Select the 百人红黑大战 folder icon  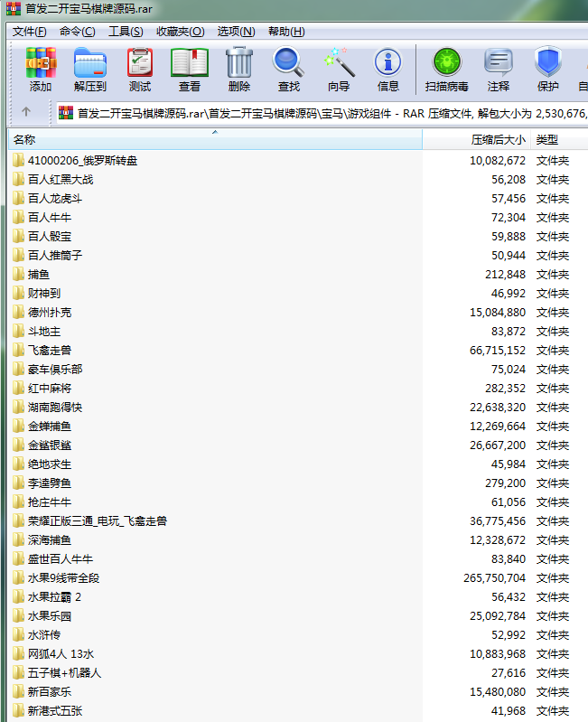18,179
